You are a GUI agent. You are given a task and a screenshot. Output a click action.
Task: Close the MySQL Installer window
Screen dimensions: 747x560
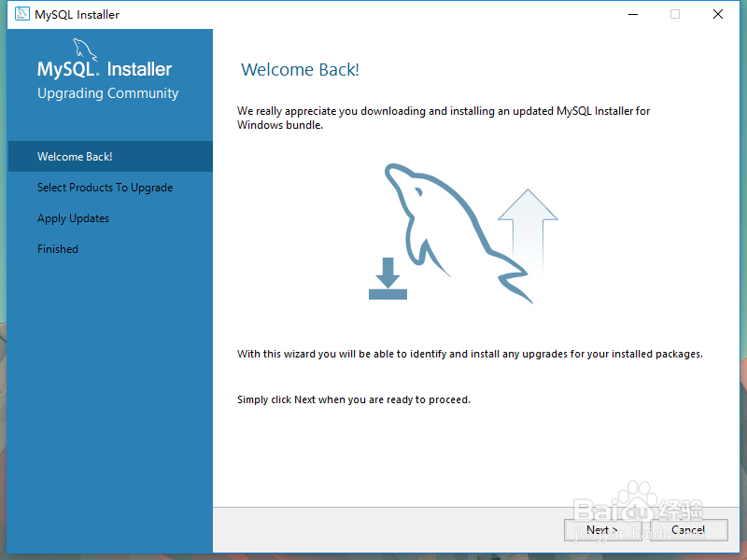718,14
